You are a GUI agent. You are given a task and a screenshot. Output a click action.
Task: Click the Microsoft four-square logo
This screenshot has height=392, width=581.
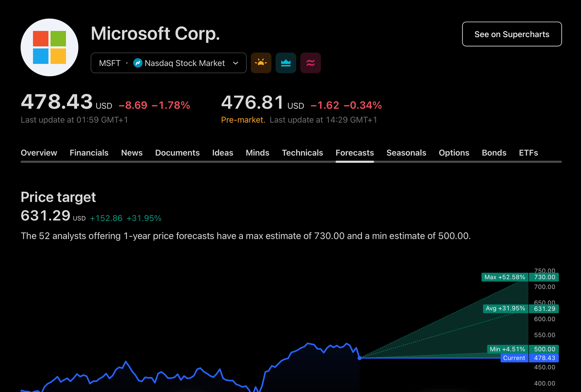click(x=50, y=47)
